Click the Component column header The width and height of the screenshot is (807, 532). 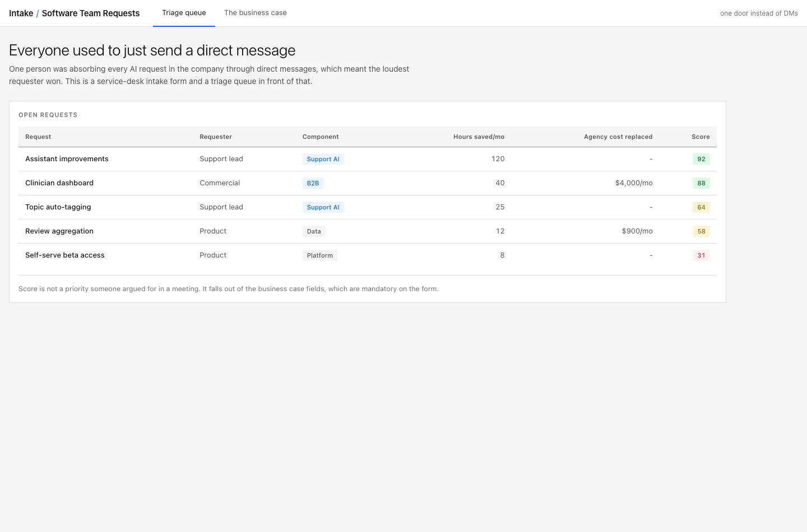click(x=321, y=137)
